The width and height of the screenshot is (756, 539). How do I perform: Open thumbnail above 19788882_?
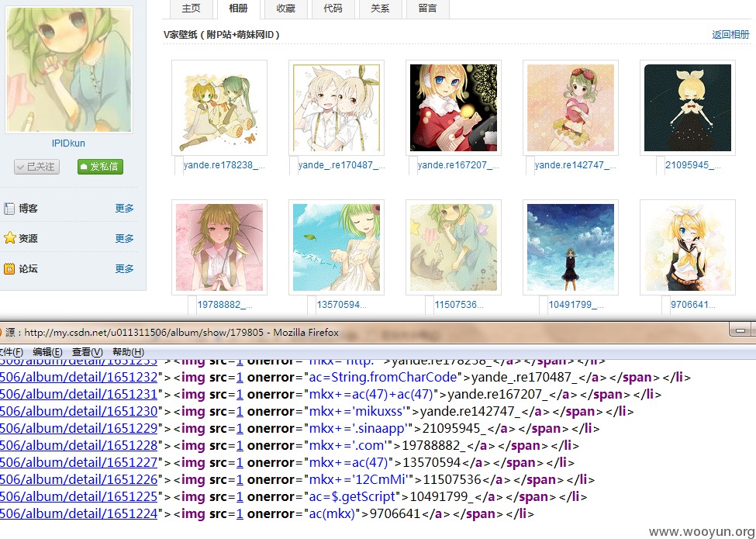coord(219,247)
